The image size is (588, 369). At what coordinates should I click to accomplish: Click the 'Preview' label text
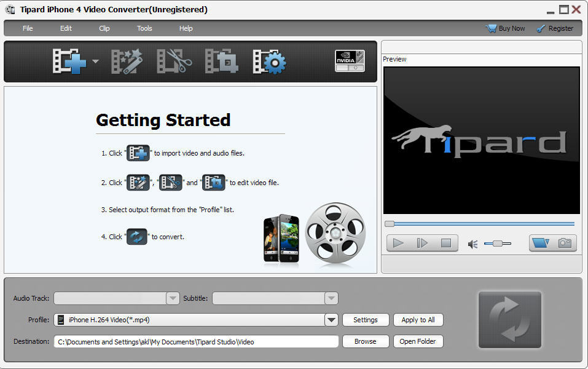click(394, 59)
